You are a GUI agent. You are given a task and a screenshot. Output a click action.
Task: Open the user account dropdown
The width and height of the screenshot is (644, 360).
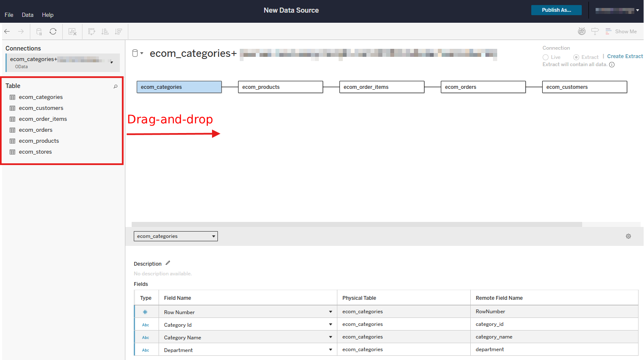[x=617, y=11]
